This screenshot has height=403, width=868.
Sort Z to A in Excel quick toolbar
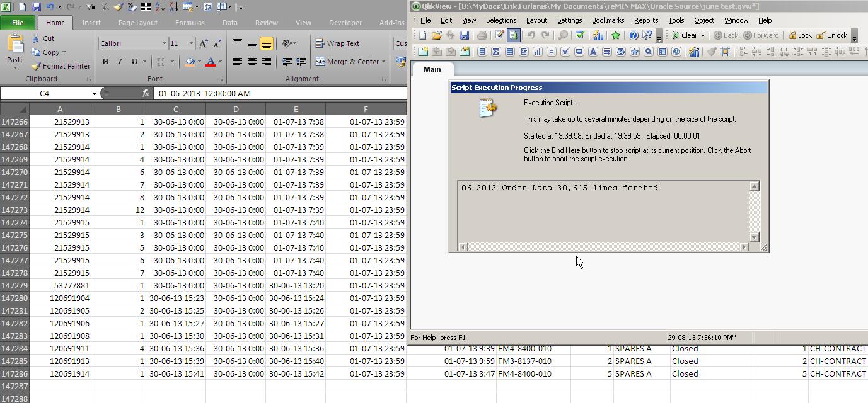pyautogui.click(x=173, y=7)
